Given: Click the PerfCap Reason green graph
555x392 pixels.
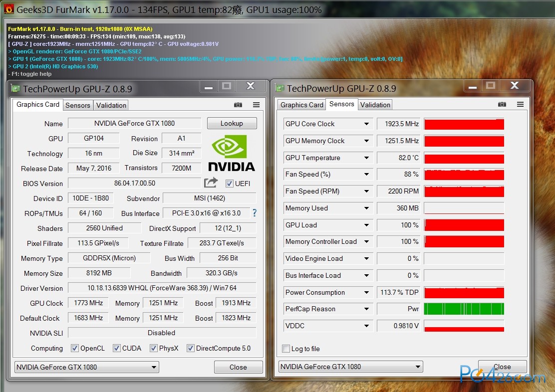Looking at the screenshot, I should click(x=464, y=309).
